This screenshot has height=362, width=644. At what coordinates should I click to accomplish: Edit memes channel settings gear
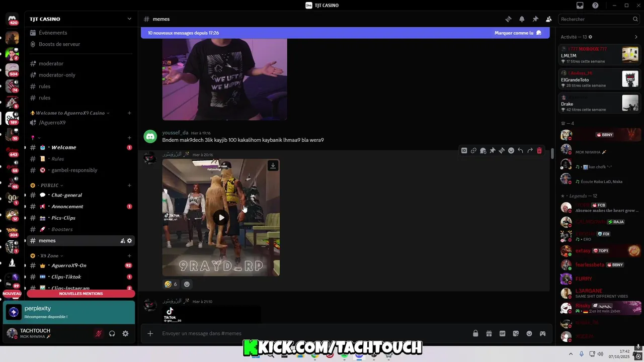(129, 241)
